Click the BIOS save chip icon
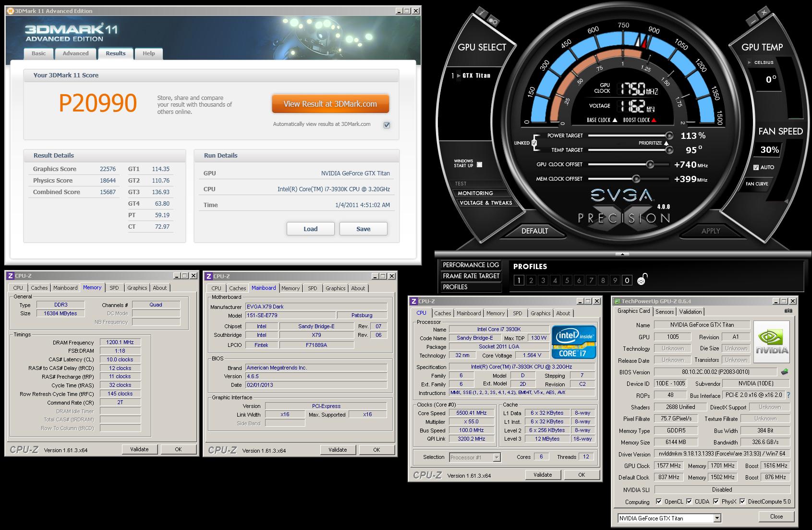 pyautogui.click(x=785, y=372)
